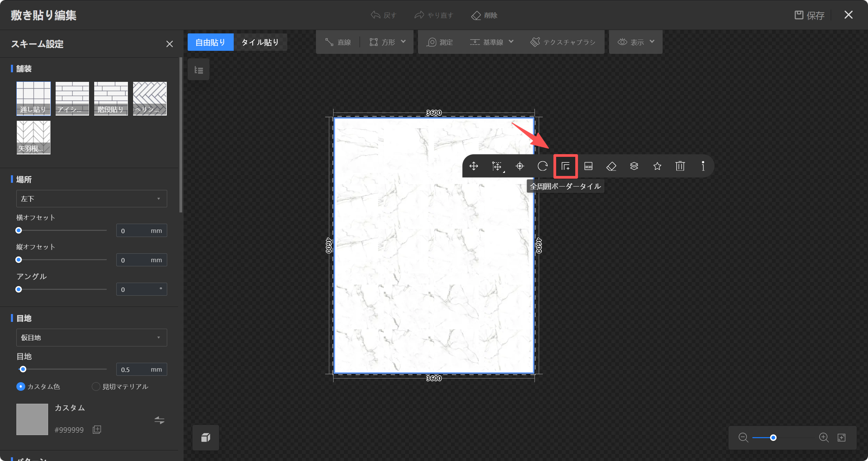Close the 敷き貼り編集 editor window
This screenshot has width=868, height=461.
pos(849,15)
